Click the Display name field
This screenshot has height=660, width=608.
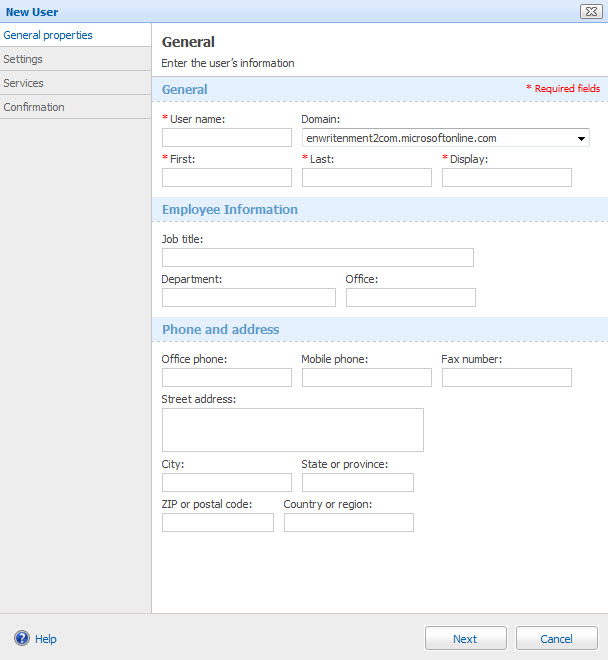coord(506,177)
